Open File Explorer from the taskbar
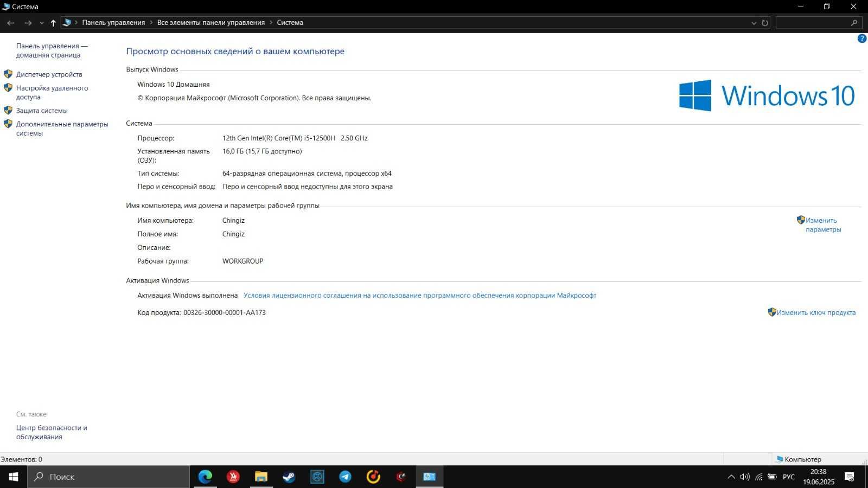This screenshot has height=488, width=868. [x=261, y=477]
